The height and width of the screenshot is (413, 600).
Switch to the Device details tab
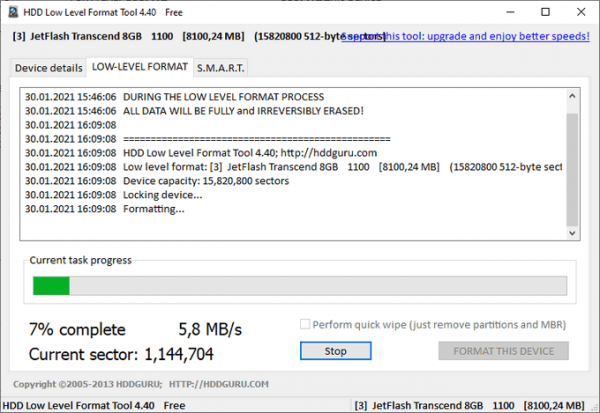tap(49, 68)
